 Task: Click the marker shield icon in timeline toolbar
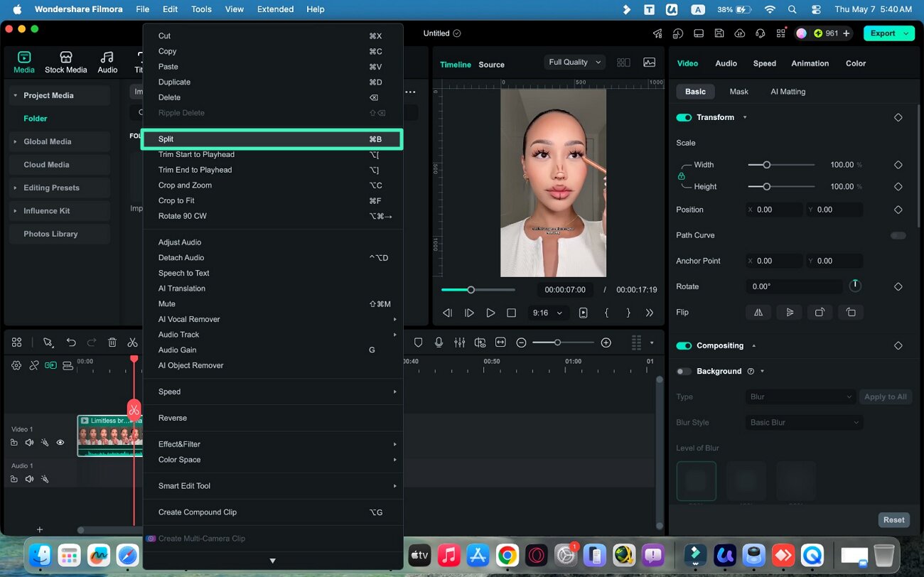tap(418, 343)
